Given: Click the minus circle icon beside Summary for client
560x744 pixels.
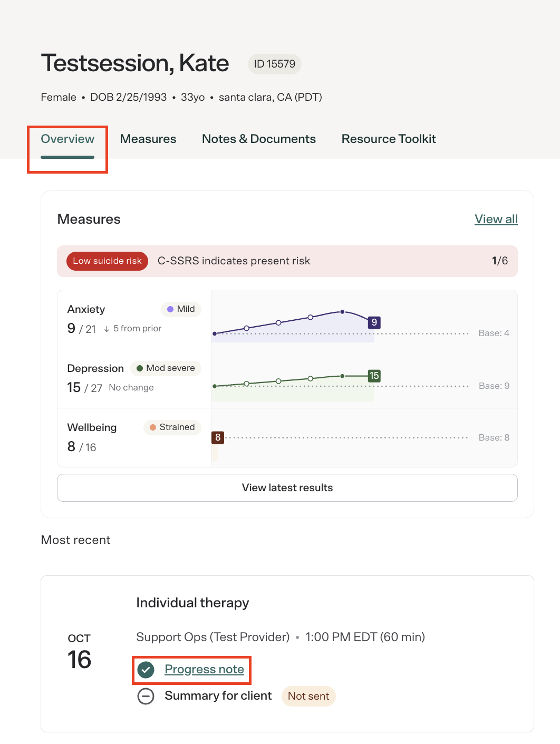Looking at the screenshot, I should pos(146,696).
